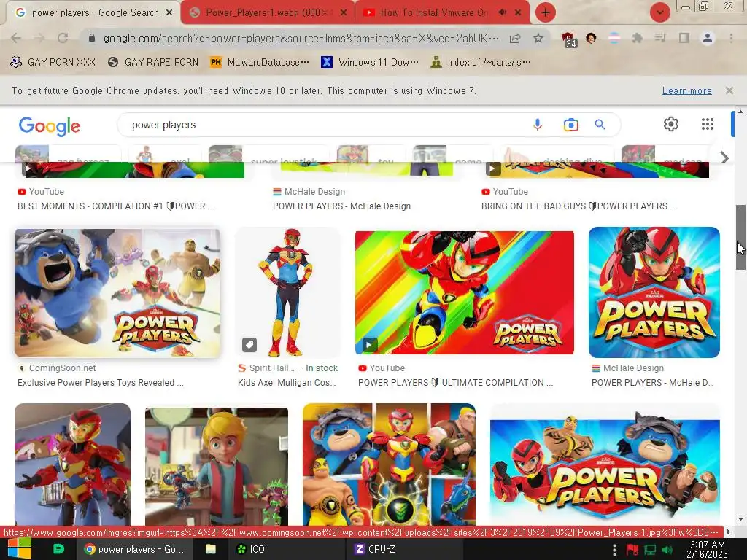Toggle the browser side panel

coord(684,38)
